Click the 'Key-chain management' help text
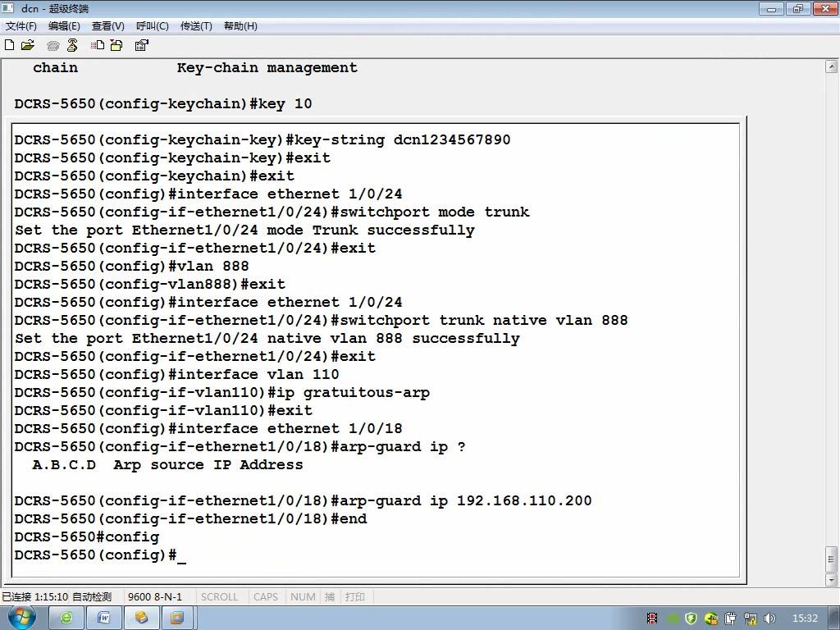Image resolution: width=840 pixels, height=630 pixels. click(267, 67)
